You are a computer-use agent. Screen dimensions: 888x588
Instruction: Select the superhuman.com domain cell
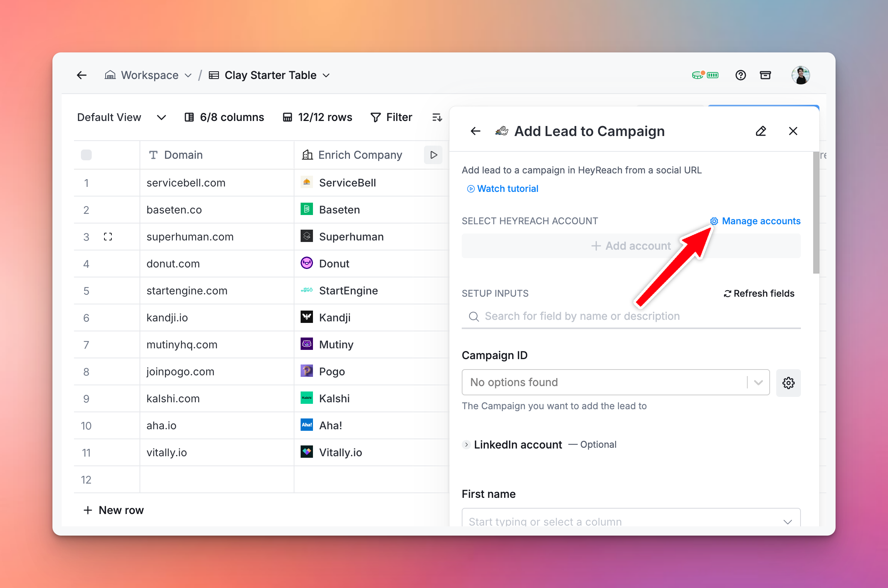(217, 237)
